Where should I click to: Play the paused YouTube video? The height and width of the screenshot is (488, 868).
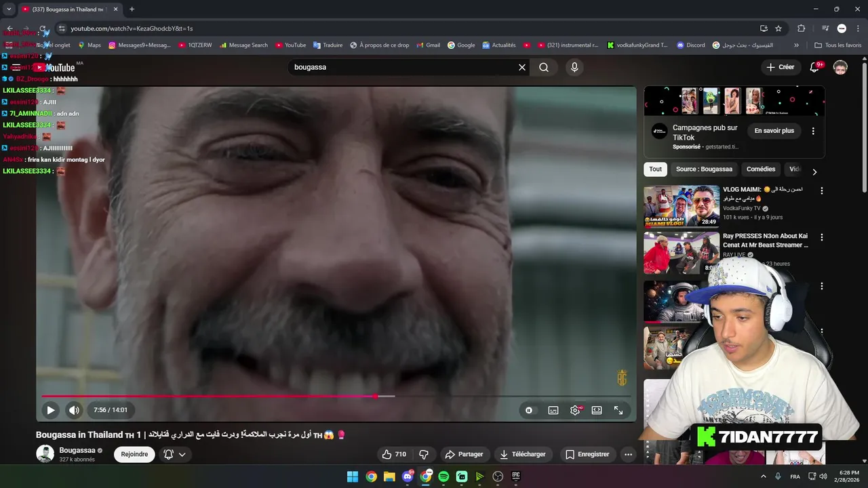click(x=50, y=410)
